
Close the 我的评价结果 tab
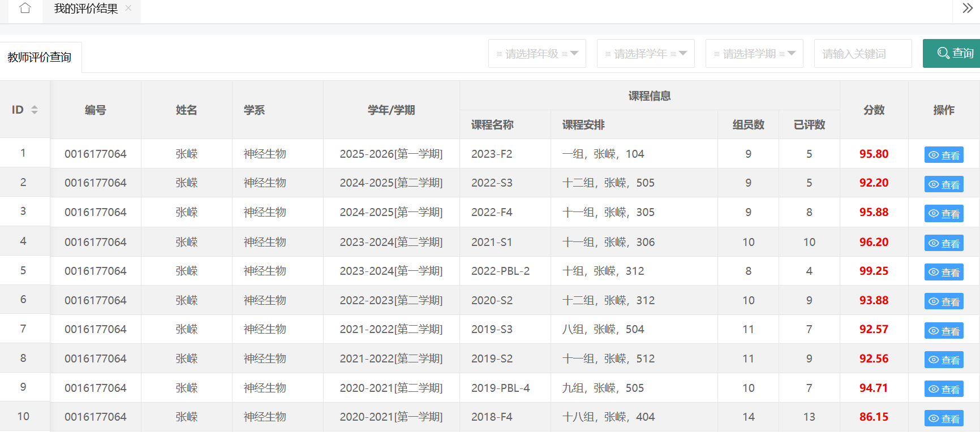pos(128,8)
